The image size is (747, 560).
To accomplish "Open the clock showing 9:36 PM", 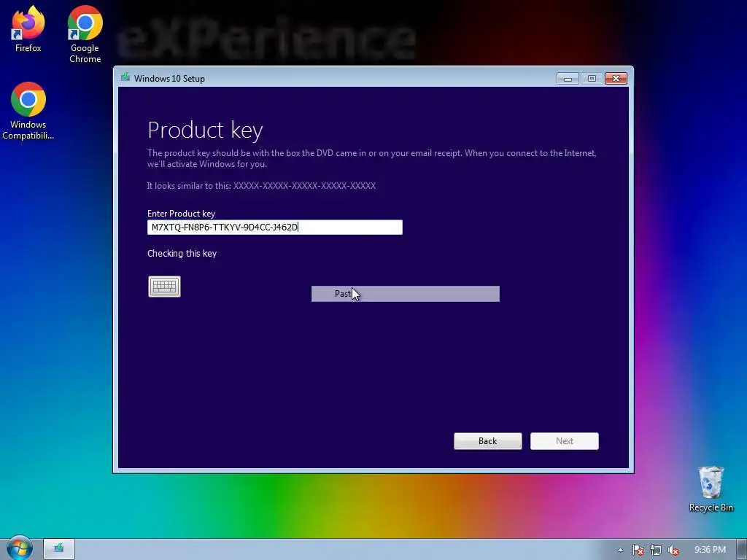I will pos(710,550).
